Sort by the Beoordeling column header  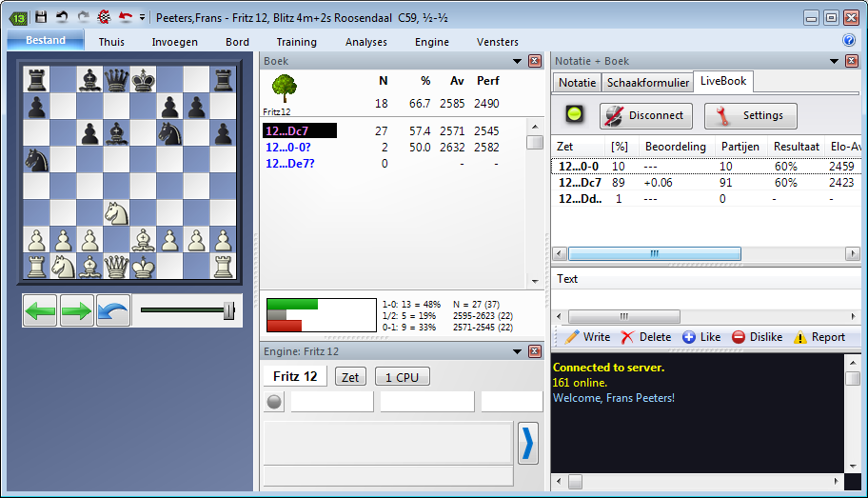(676, 147)
